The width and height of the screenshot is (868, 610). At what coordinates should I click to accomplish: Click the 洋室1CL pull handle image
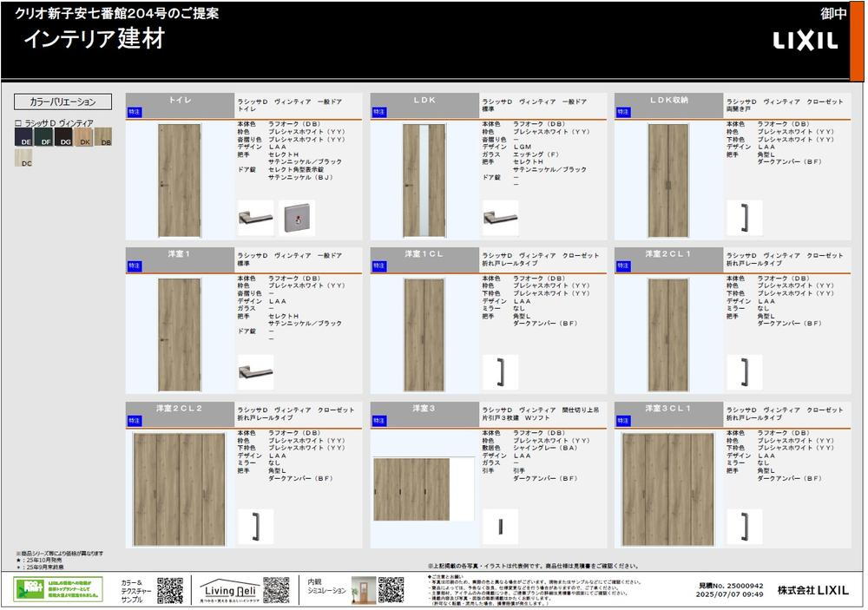tap(501, 372)
